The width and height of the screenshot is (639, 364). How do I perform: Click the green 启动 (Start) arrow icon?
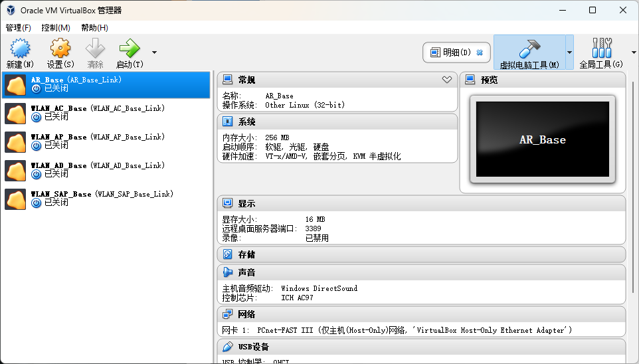[130, 48]
